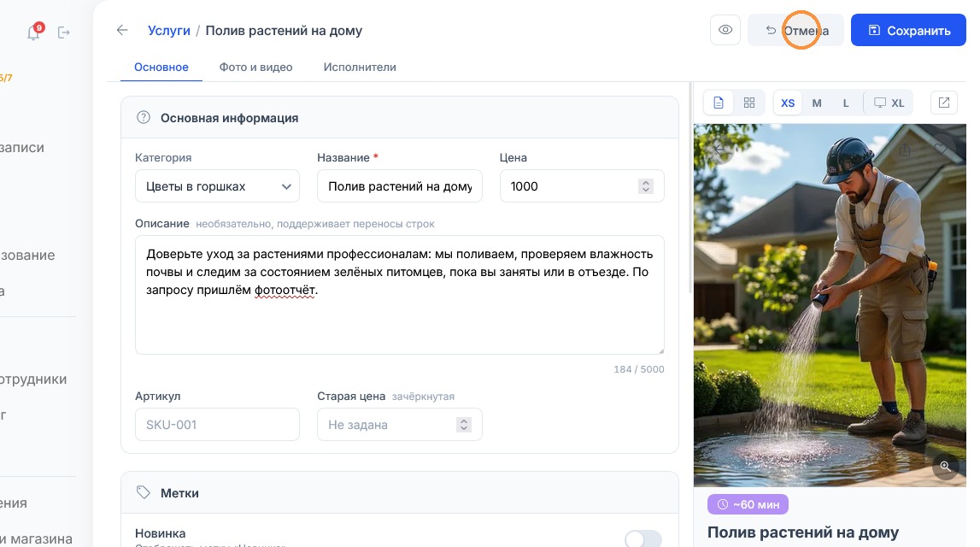The image size is (980, 547).
Task: Click the resize handle of the description box
Action: [660, 350]
